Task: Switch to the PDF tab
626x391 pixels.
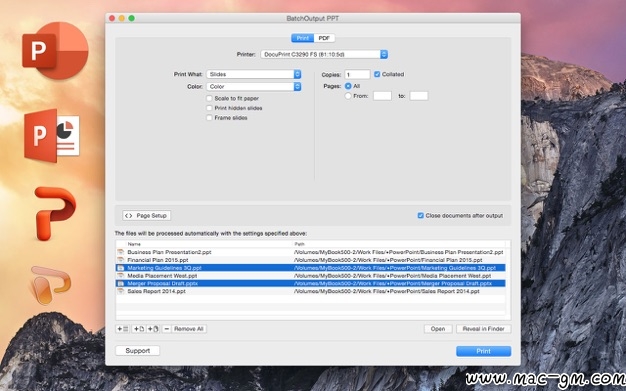Action: pyautogui.click(x=324, y=38)
